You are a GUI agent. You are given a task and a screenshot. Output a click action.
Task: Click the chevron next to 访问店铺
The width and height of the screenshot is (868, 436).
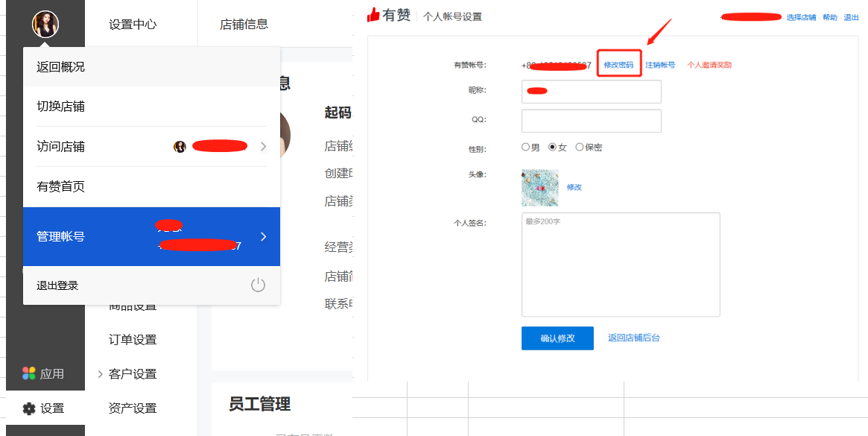(x=263, y=146)
